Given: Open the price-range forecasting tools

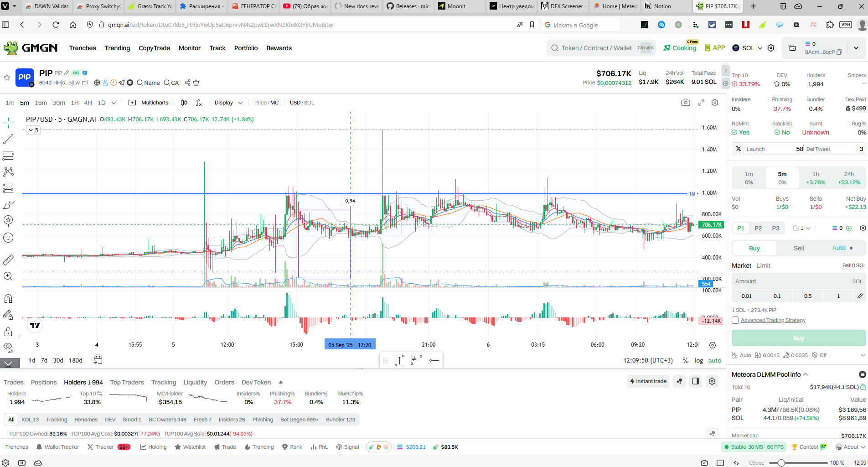Looking at the screenshot, I should (8, 188).
